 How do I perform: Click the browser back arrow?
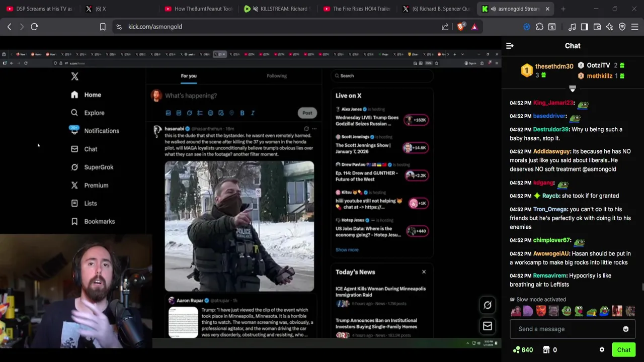[9, 27]
